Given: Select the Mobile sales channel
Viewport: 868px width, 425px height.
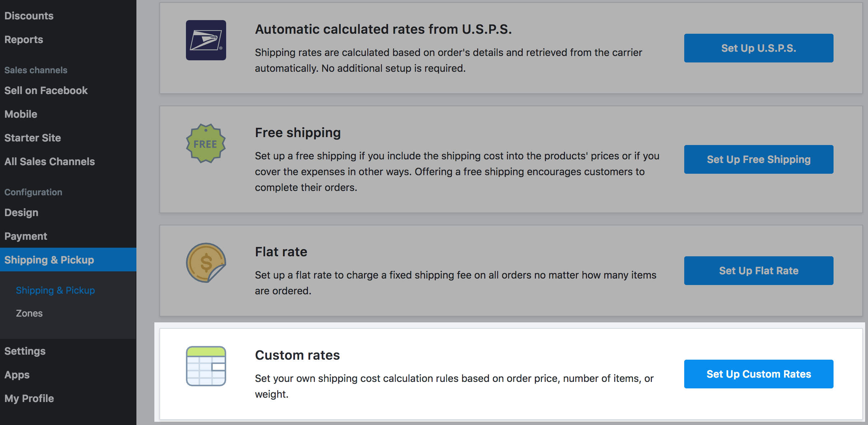Looking at the screenshot, I should 21,114.
